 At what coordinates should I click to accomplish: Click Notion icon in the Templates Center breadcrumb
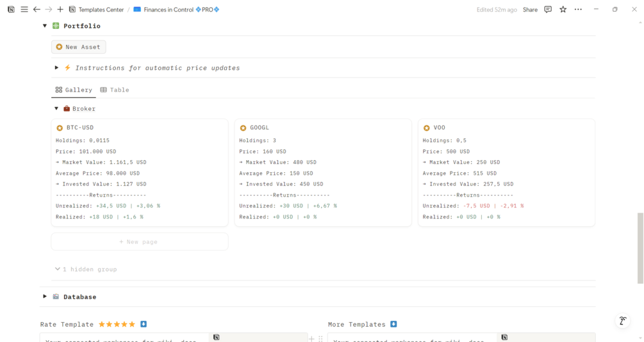point(72,10)
